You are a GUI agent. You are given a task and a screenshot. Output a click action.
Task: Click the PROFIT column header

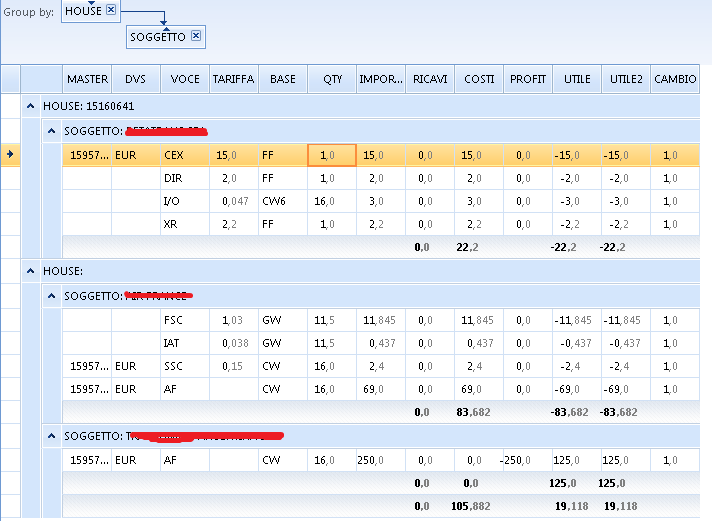pyautogui.click(x=528, y=79)
